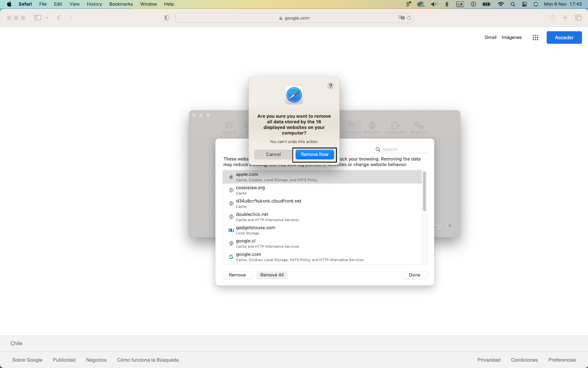Open Control Center icon

pos(525,4)
